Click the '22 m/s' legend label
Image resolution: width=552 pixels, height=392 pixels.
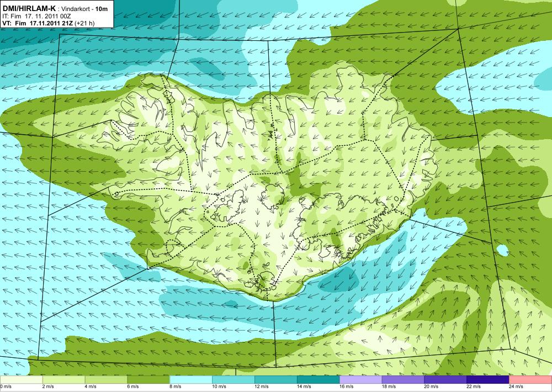(x=474, y=386)
